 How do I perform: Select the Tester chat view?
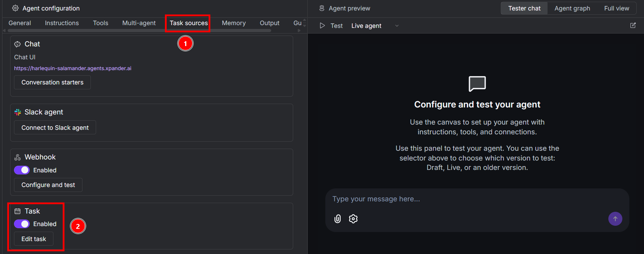(x=524, y=8)
